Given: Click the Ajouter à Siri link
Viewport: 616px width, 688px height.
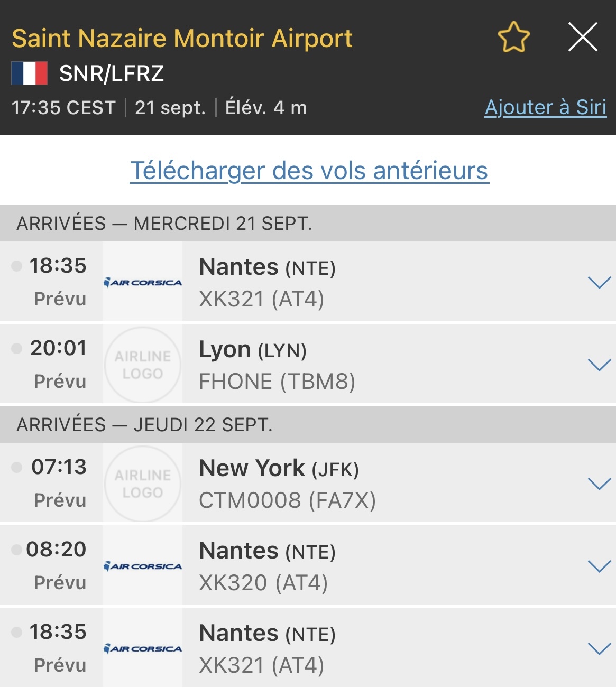Looking at the screenshot, I should pos(545,107).
